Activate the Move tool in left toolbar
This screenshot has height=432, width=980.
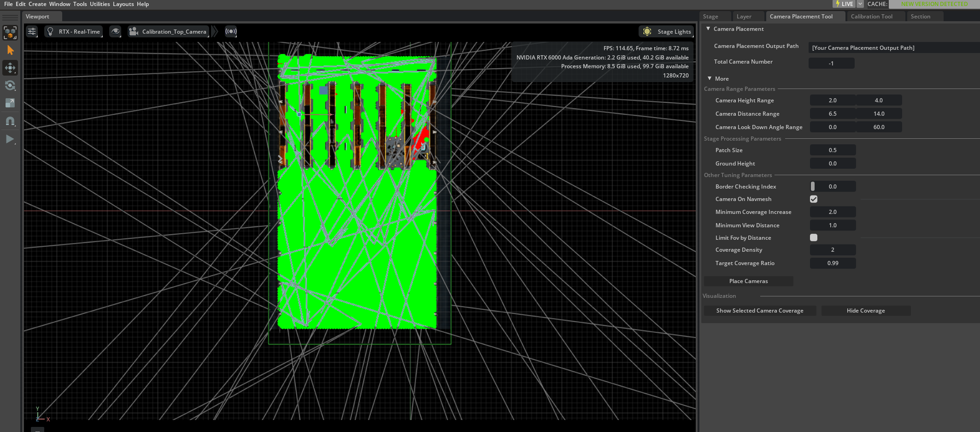point(10,68)
